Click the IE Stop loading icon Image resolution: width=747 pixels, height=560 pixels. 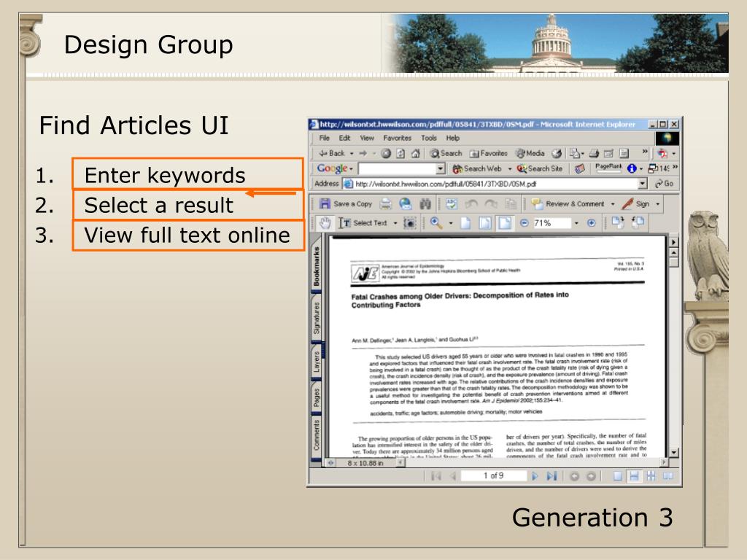tap(386, 153)
